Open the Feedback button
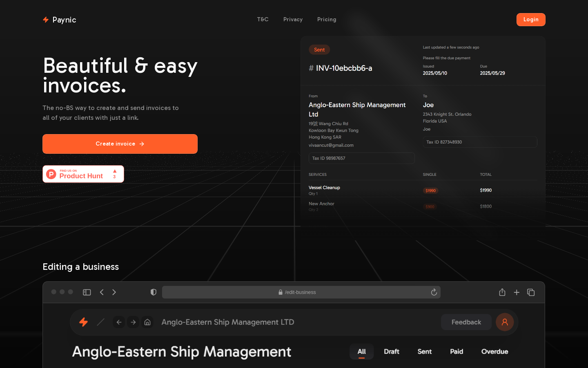This screenshot has height=368, width=588. 466,322
